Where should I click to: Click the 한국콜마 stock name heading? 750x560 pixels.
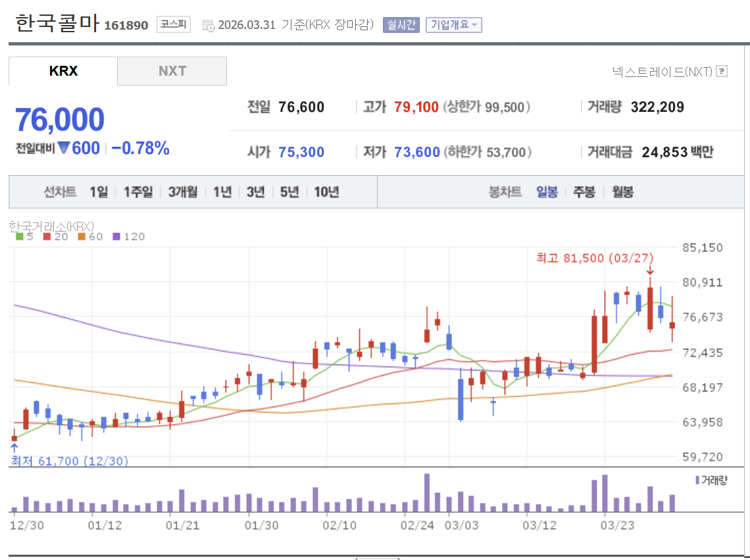[x=57, y=22]
